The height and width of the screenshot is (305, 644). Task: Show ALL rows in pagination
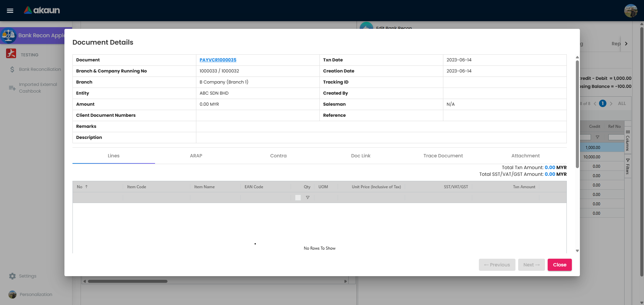pyautogui.click(x=622, y=104)
